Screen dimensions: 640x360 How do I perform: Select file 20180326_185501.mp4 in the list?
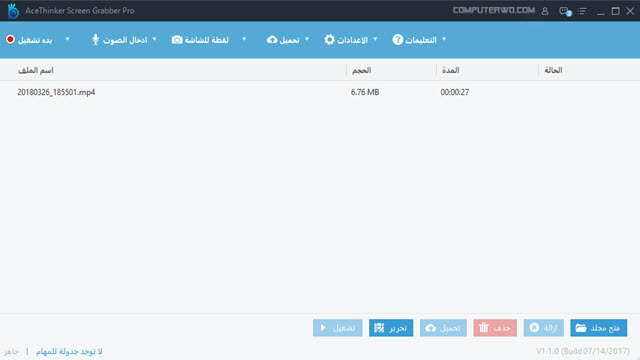point(56,92)
